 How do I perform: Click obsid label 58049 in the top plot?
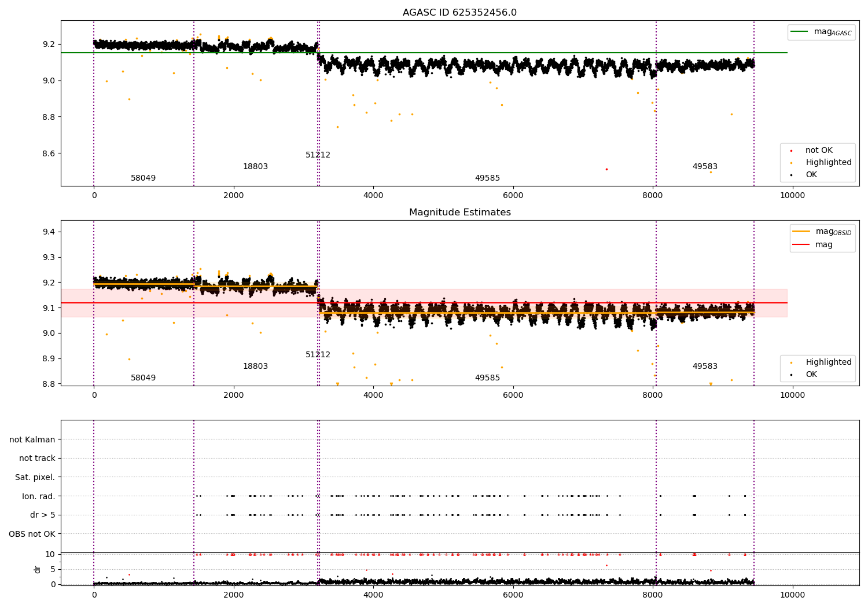(143, 178)
